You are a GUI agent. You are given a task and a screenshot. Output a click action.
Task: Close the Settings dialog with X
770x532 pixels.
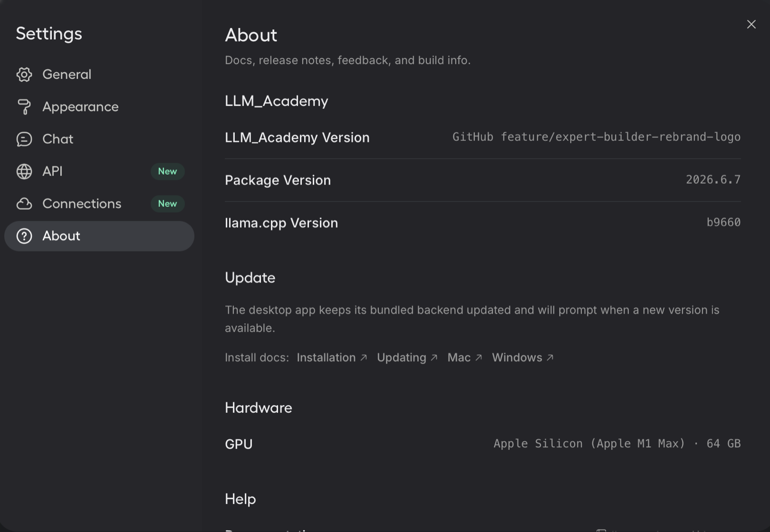click(x=751, y=24)
